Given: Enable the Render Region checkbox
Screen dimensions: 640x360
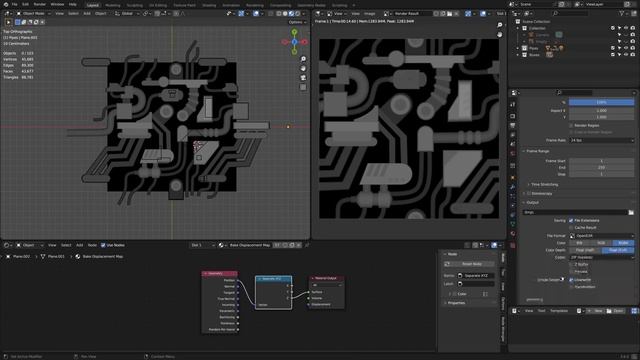Looking at the screenshot, I should [x=571, y=125].
